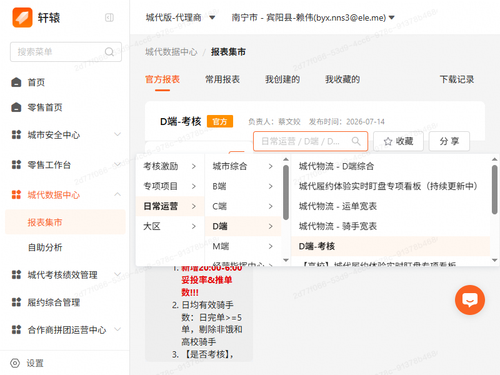This screenshot has height=375, width=500.
Task: Click the search magnifier in 搜索菜单 box
Action: coord(109,52)
